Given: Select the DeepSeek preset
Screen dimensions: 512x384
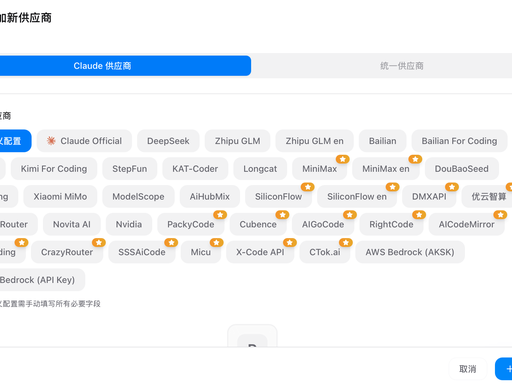Looking at the screenshot, I should [x=168, y=141].
